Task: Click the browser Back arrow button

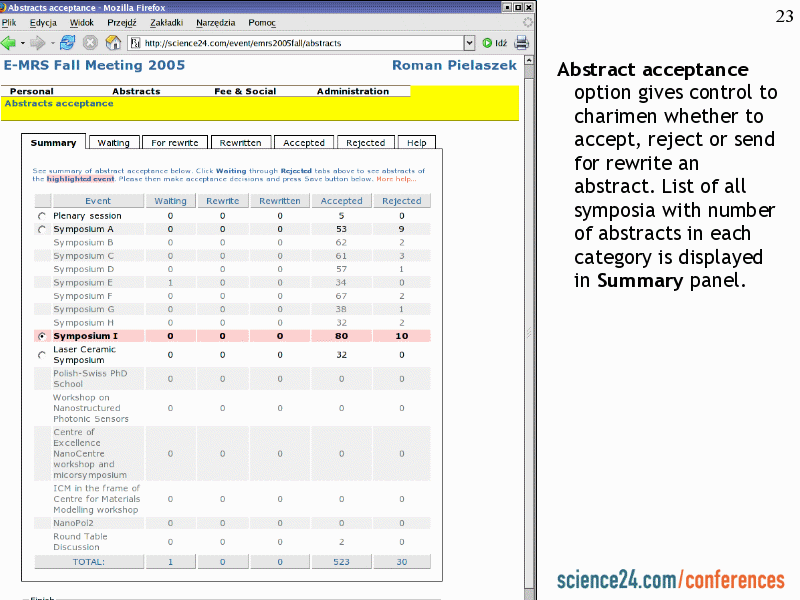Action: 9,43
